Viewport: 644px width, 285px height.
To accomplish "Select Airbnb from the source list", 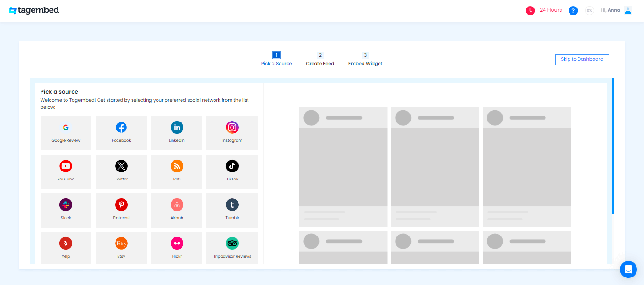I will coord(177,210).
